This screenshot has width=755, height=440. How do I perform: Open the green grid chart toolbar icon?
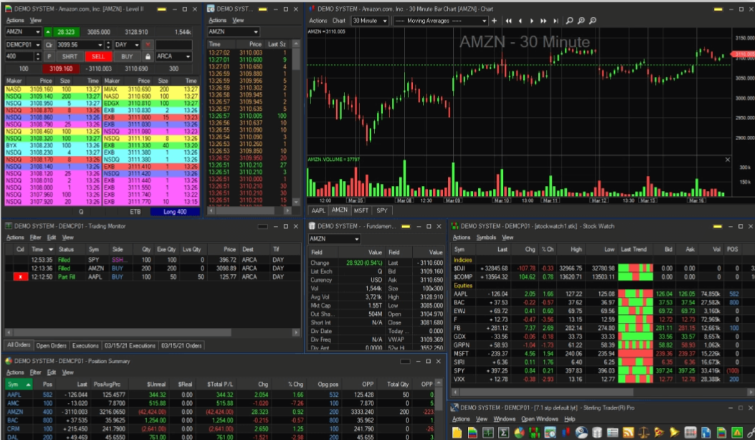[x=488, y=432]
